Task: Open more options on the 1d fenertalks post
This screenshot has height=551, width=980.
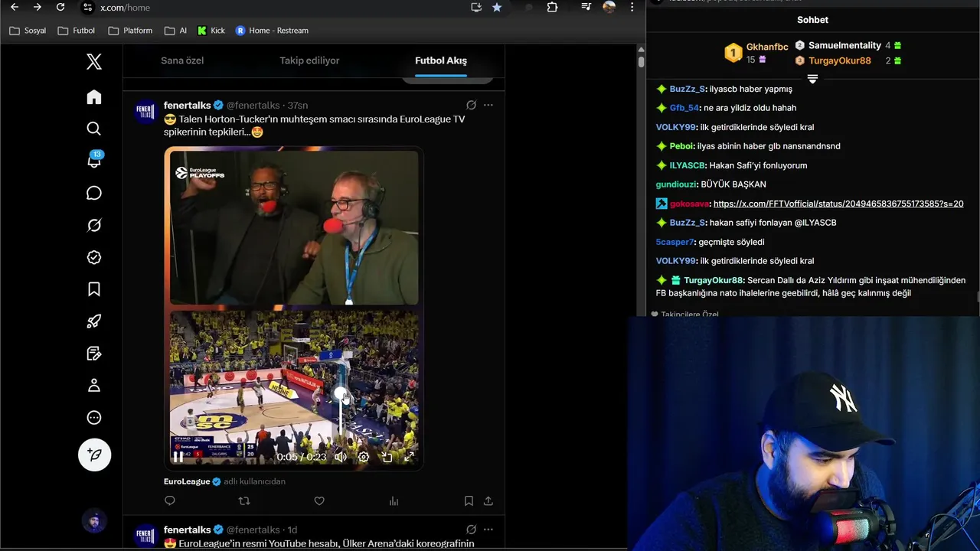Action: [488, 530]
